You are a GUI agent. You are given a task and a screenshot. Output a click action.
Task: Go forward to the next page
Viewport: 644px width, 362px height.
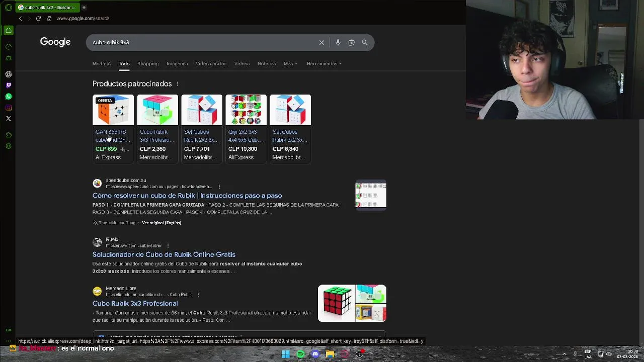29,19
